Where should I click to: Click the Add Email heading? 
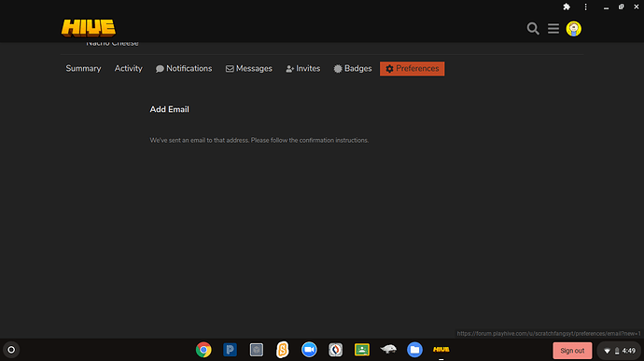coord(169,109)
